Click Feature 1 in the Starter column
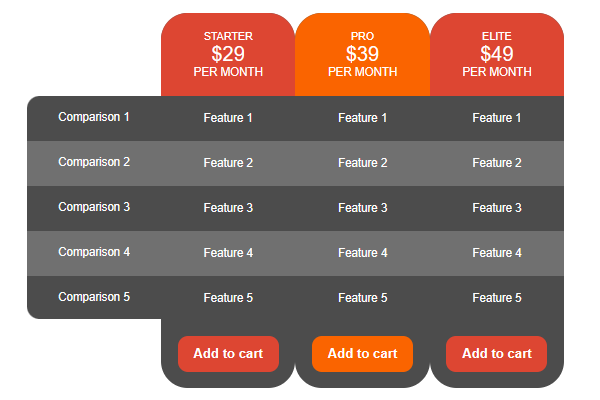Viewport: 600px width, 400px height. (x=228, y=118)
